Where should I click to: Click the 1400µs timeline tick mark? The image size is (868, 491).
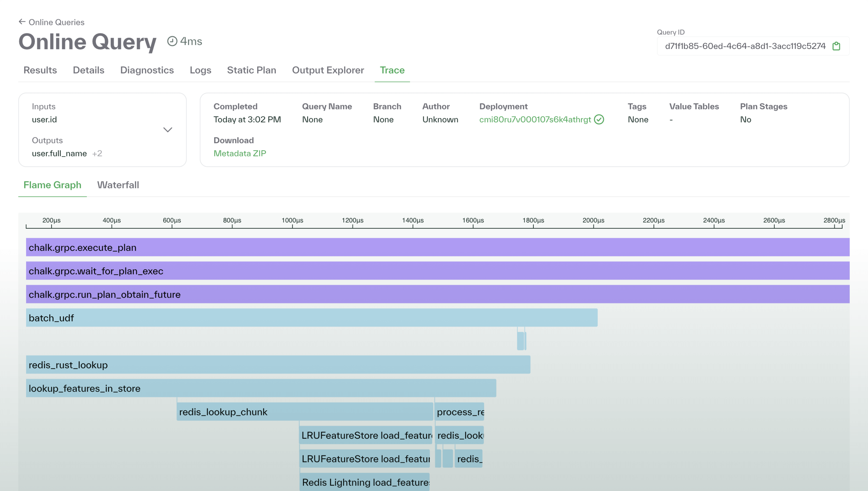click(413, 226)
